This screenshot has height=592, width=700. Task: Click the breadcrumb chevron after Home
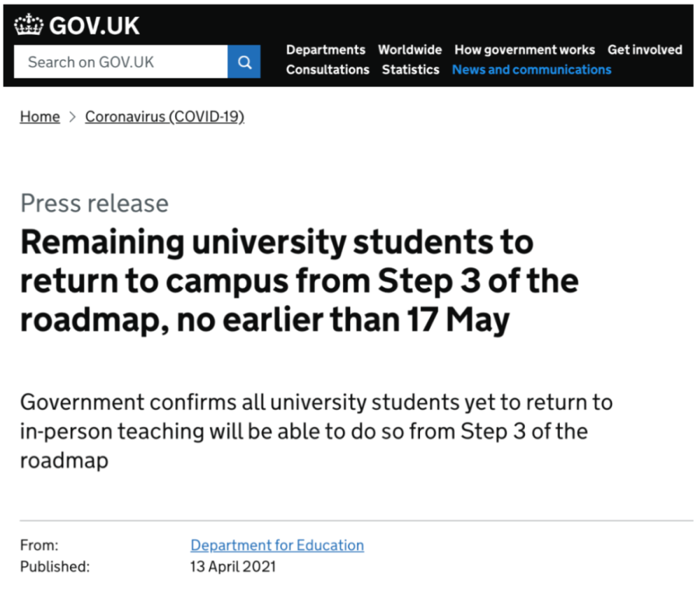72,117
